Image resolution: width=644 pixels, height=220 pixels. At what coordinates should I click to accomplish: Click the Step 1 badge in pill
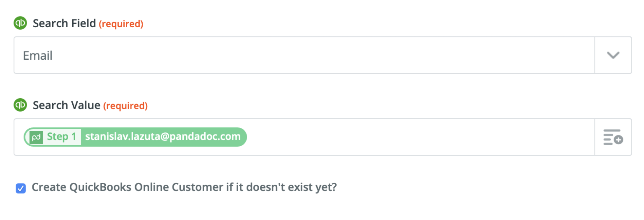click(x=61, y=137)
